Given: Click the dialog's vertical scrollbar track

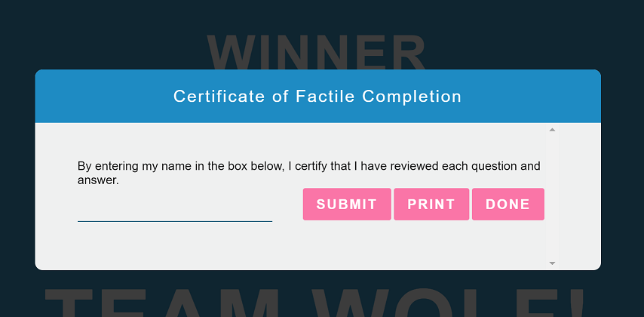Looking at the screenshot, I should click(552, 196).
